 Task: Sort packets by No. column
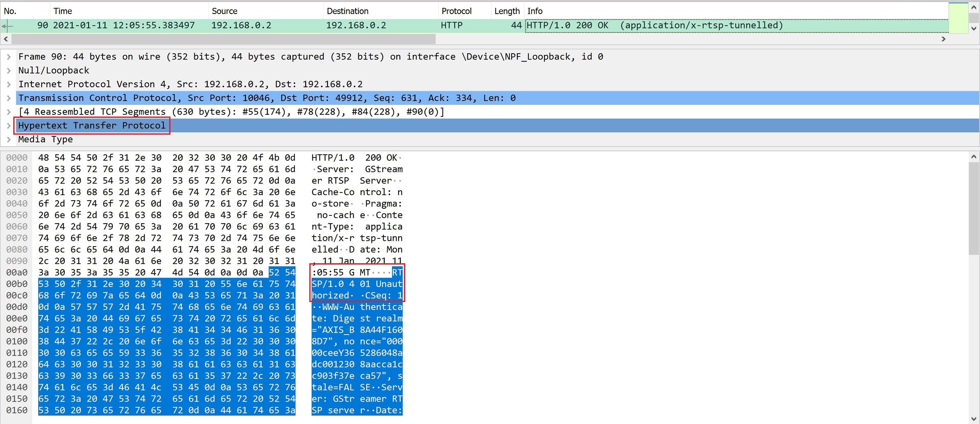[10, 11]
